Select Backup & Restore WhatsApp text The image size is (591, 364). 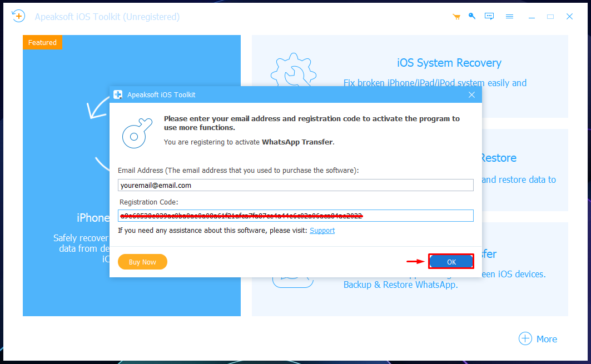(x=400, y=285)
